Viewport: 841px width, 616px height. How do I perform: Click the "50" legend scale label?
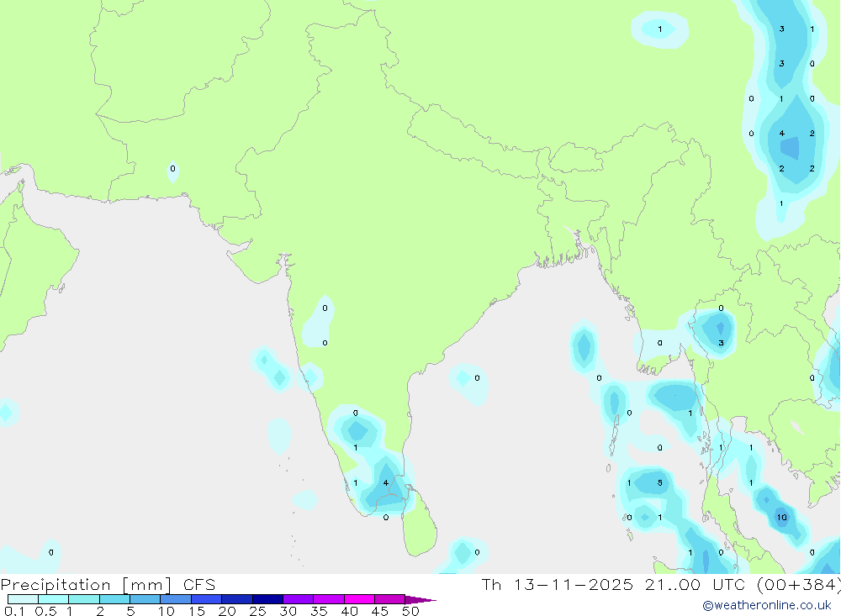[410, 611]
